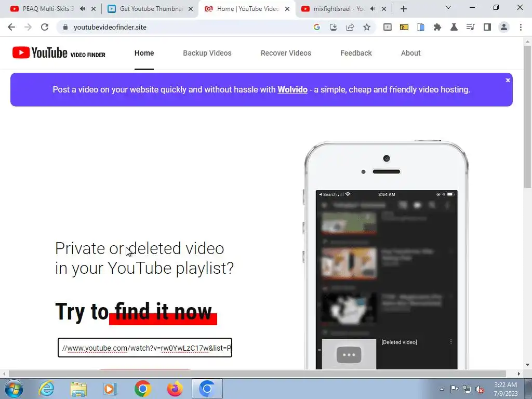Open the Chrome profile avatar

pyautogui.click(x=503, y=27)
